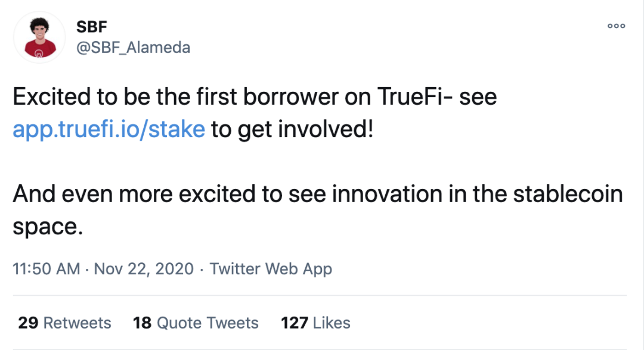The height and width of the screenshot is (350, 644).
Task: View the 29 Retweets list
Action: [x=64, y=323]
